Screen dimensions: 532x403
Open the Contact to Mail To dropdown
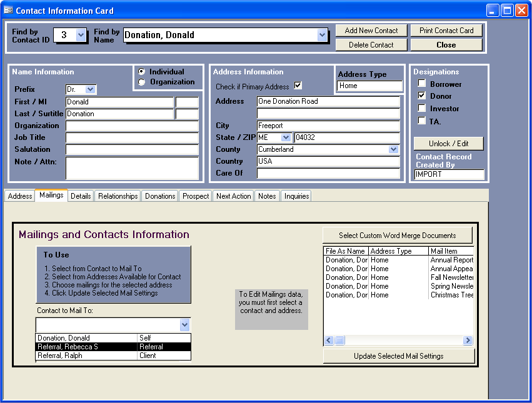184,325
